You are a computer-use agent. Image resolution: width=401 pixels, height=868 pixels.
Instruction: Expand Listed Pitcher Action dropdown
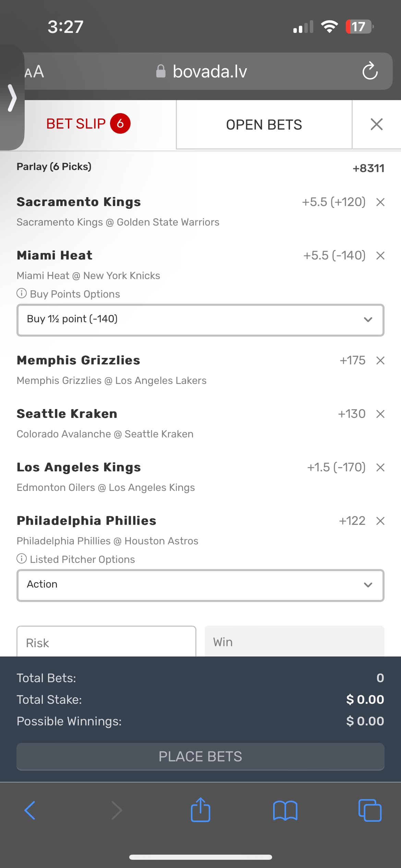(x=200, y=585)
